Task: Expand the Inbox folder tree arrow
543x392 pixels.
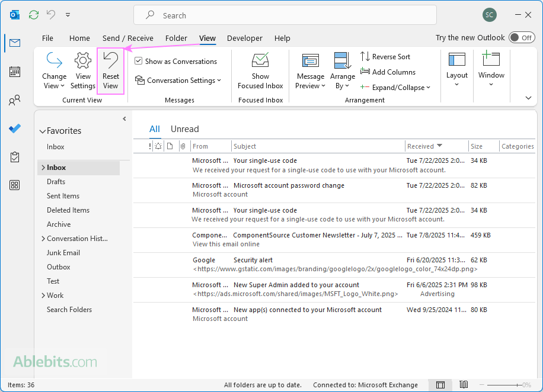Action: [43, 168]
